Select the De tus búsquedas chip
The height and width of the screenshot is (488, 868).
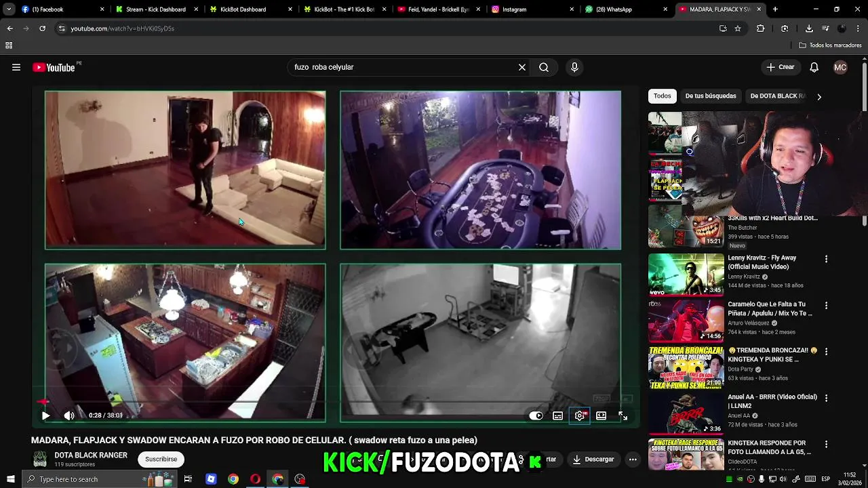coord(711,96)
